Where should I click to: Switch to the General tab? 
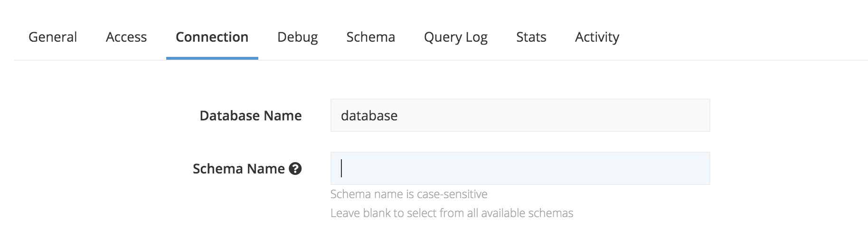pos(53,37)
